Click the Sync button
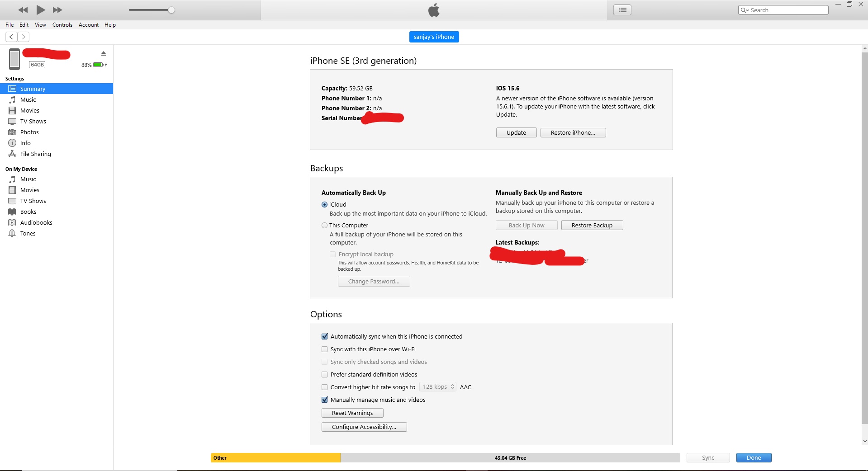This screenshot has width=868, height=471. 708,458
